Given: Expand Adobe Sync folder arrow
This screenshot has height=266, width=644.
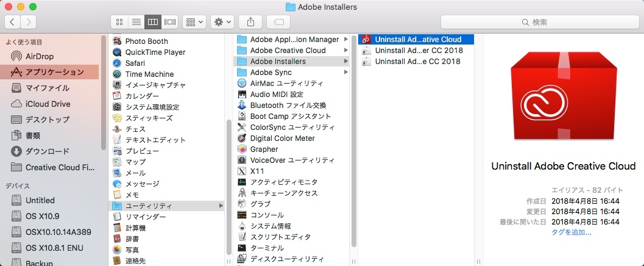Looking at the screenshot, I should pyautogui.click(x=346, y=73).
